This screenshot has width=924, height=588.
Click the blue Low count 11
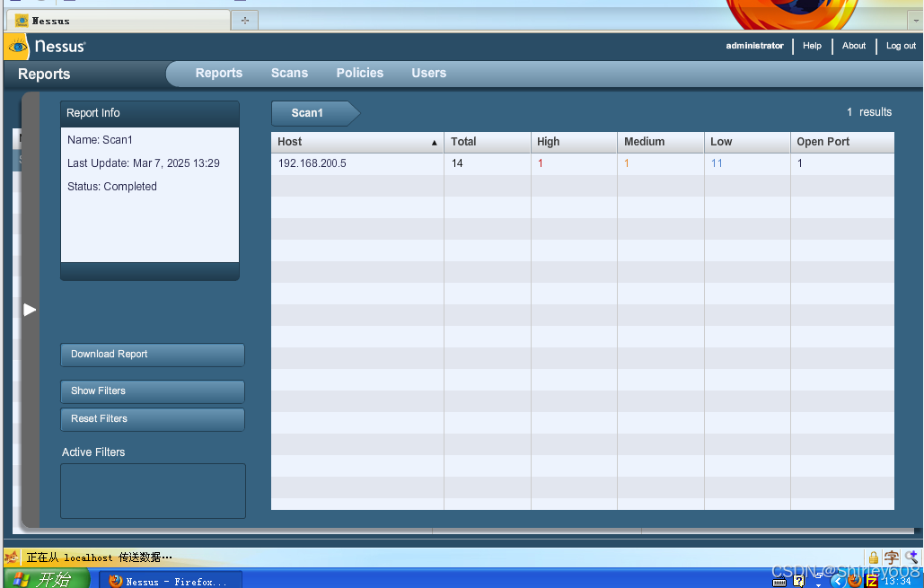tap(717, 163)
